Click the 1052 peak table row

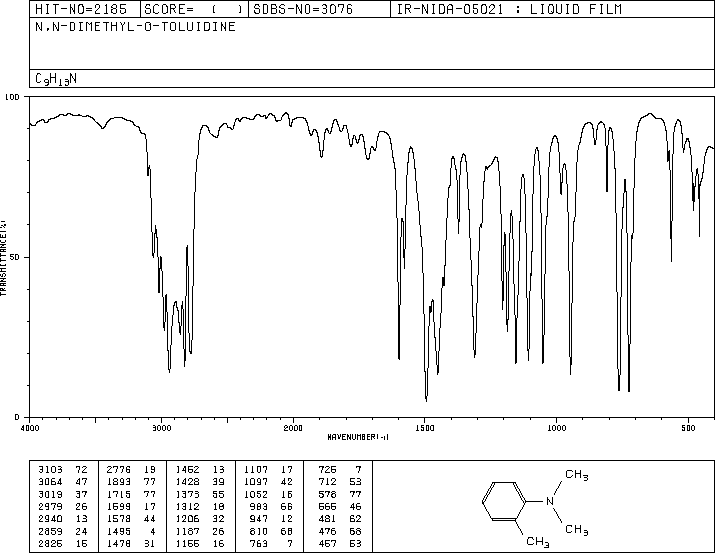pos(268,494)
